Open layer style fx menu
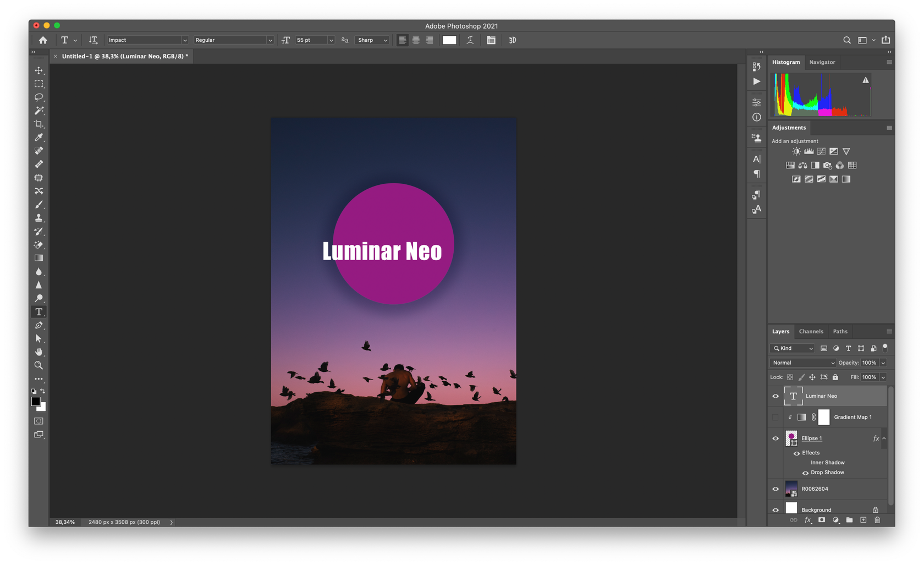This screenshot has height=565, width=924. 807,520
